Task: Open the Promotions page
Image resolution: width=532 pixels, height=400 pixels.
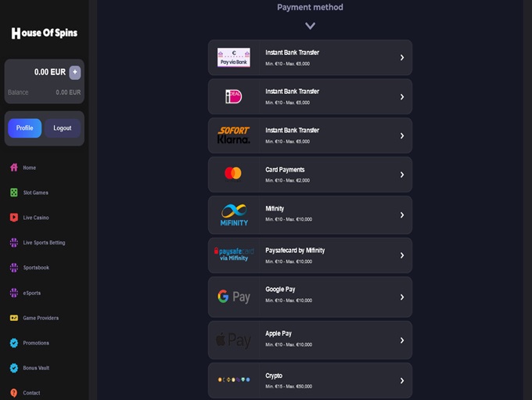Action: click(x=35, y=343)
